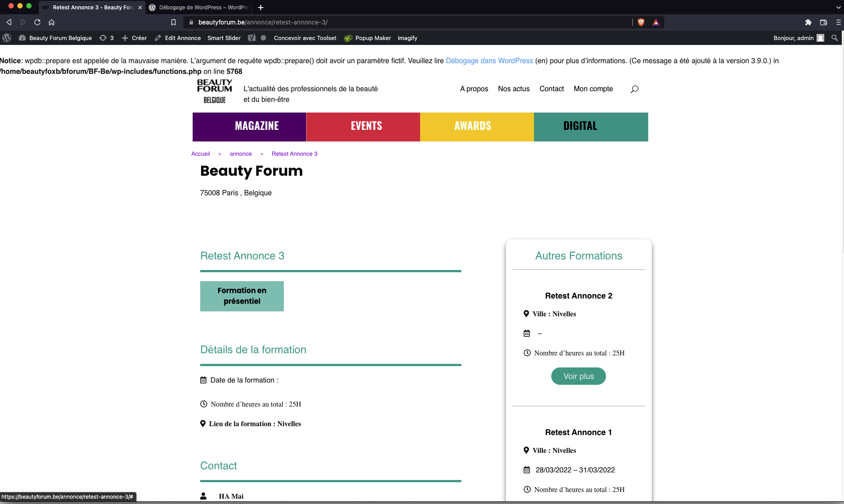Open browser hamburger menu
The width and height of the screenshot is (844, 504).
click(838, 22)
